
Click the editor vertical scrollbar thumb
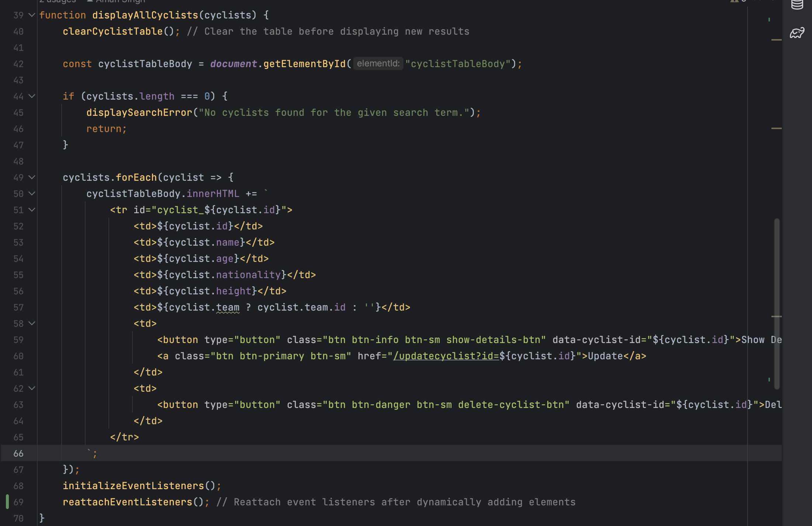pyautogui.click(x=777, y=304)
